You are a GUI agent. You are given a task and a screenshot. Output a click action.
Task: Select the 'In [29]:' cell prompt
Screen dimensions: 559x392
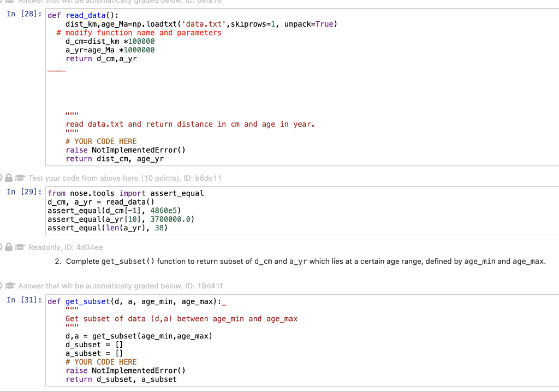click(22, 192)
